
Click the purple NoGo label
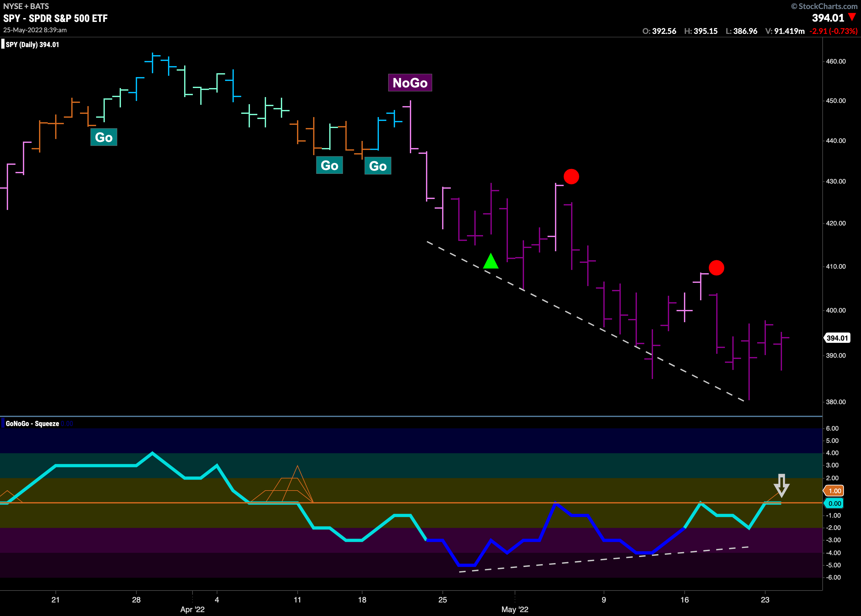(410, 83)
